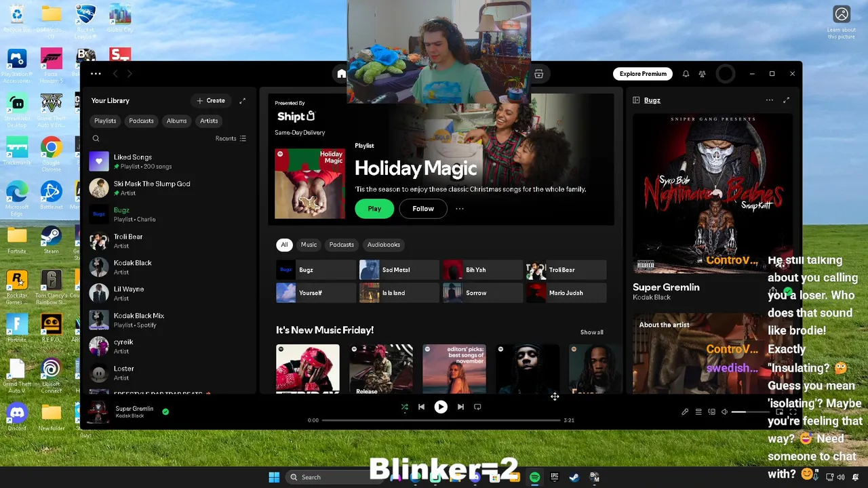Open the Mario Judah shortcut tile

[x=566, y=293]
